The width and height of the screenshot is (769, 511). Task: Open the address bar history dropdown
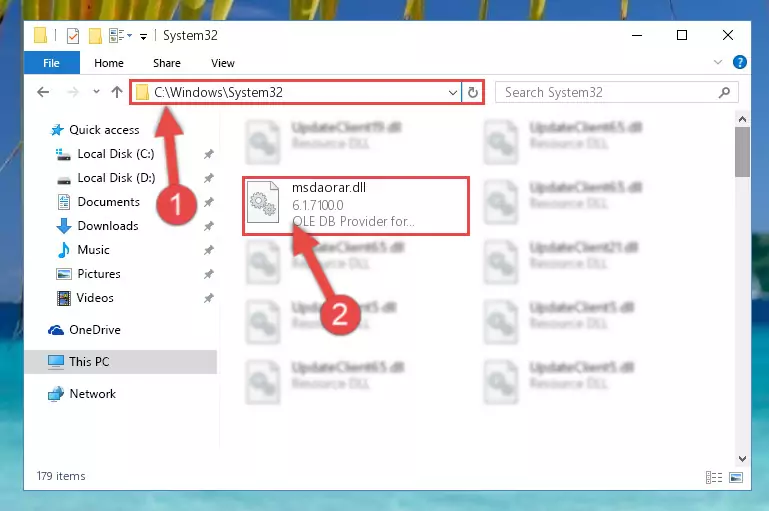[453, 92]
